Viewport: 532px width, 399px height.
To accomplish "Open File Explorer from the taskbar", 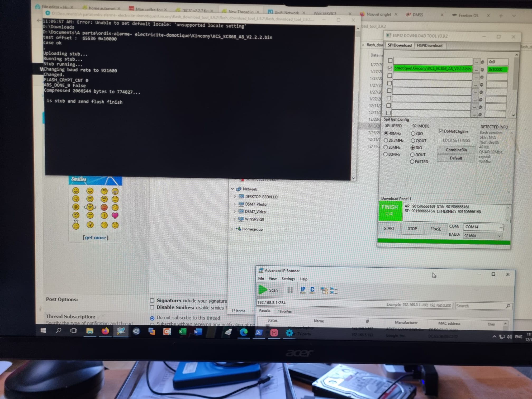I will coord(90,331).
